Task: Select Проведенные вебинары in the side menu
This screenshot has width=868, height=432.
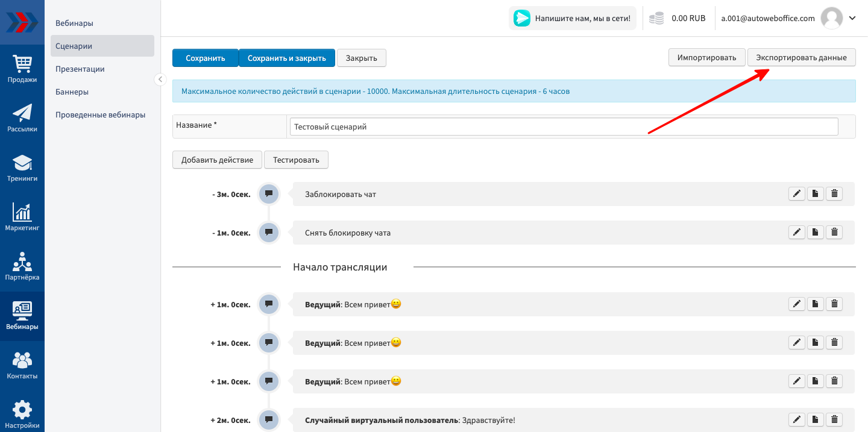Action: pos(100,114)
